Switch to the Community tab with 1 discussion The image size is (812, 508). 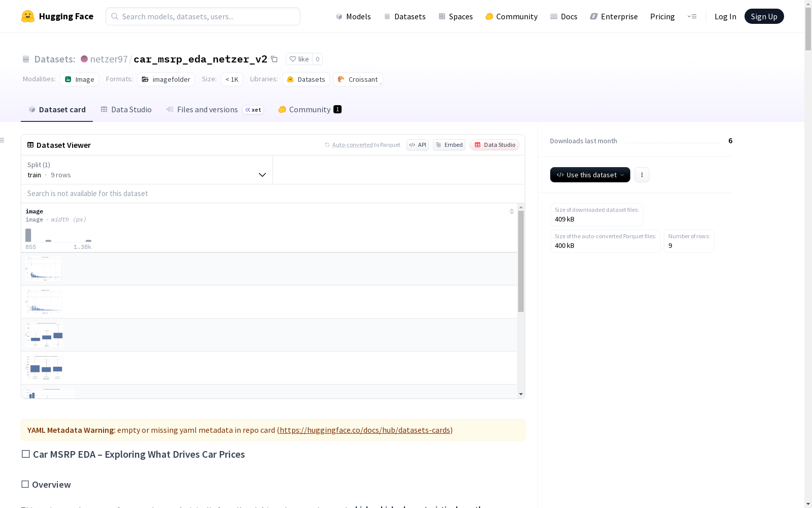pyautogui.click(x=310, y=110)
